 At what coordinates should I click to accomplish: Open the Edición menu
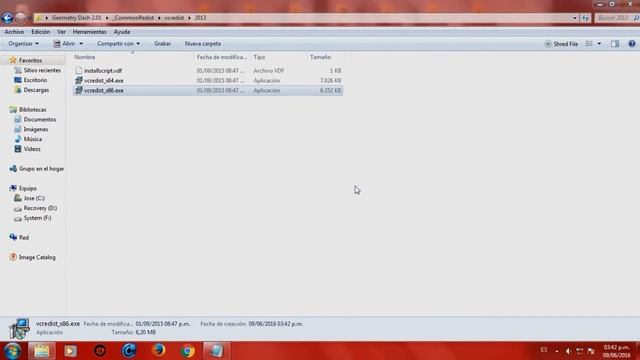pos(40,32)
